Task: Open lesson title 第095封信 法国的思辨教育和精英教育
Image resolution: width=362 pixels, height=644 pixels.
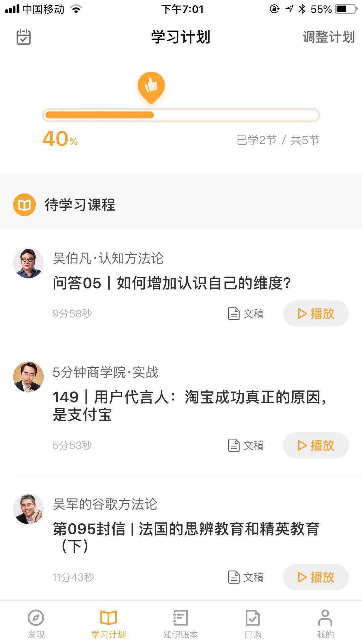Action: [x=186, y=537]
